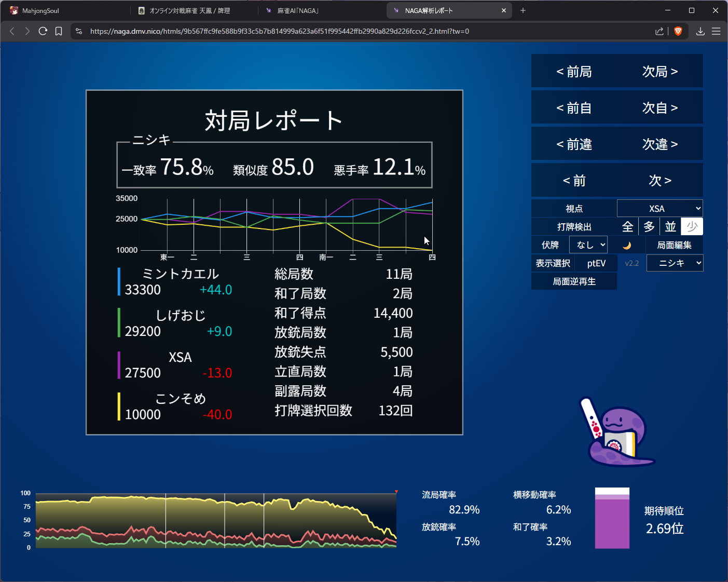Click the browser reload icon
This screenshot has width=728, height=582.
43,31
